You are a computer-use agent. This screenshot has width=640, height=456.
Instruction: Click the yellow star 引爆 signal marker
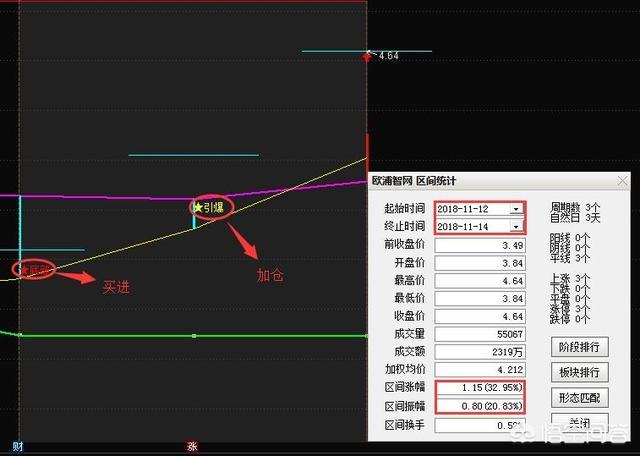pyautogui.click(x=209, y=207)
